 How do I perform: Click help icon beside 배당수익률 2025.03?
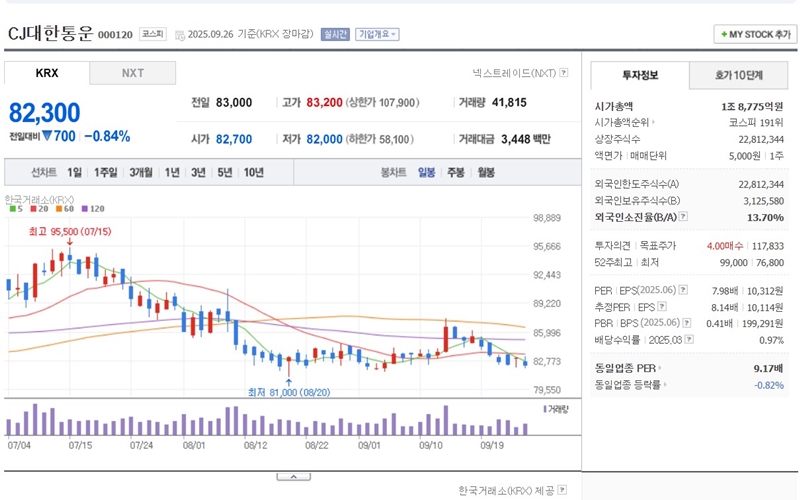click(x=689, y=339)
